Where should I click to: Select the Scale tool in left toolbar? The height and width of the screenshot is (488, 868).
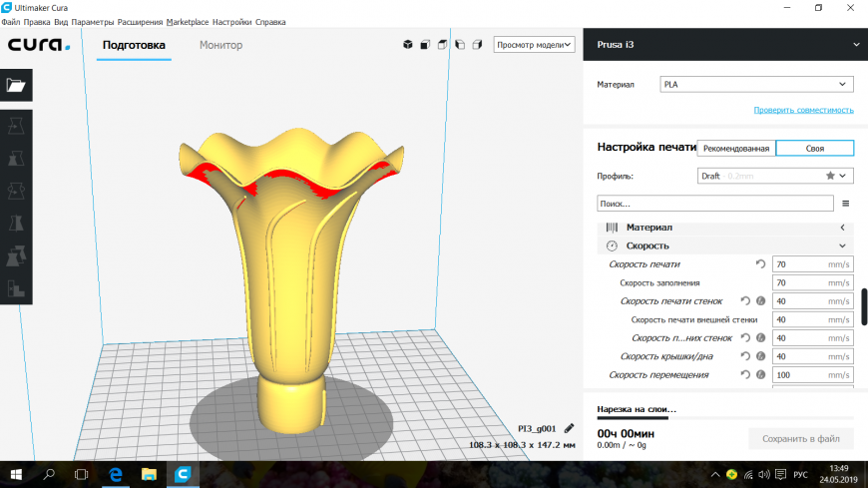(x=16, y=159)
